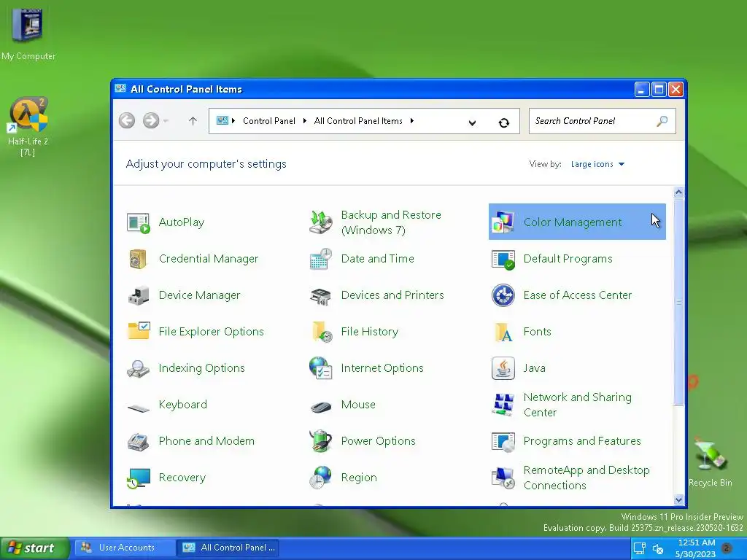747x560 pixels.
Task: Open the Power Options battery icon
Action: pyautogui.click(x=321, y=441)
